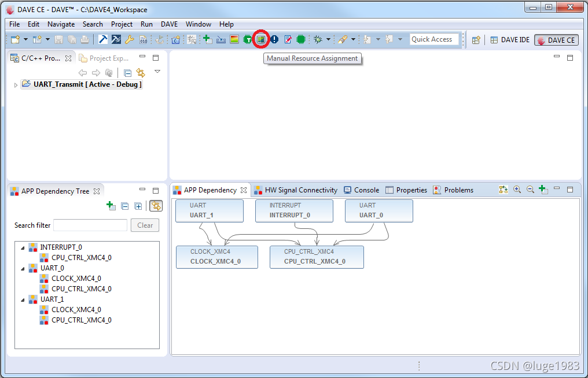Select the CPU_CTRL_XMC4_0 diagram block
The image size is (588, 378).
coord(317,257)
